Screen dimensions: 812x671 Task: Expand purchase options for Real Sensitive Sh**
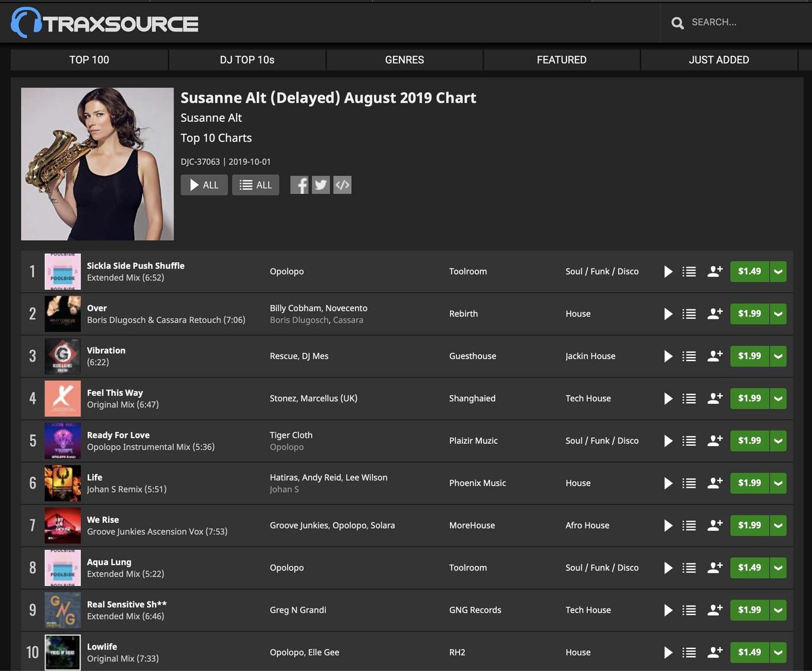coord(778,610)
